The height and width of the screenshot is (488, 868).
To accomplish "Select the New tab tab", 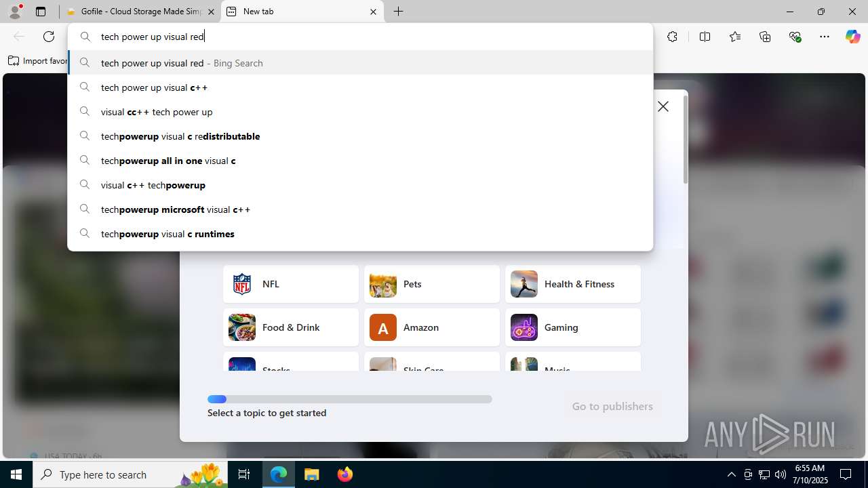I will tap(302, 12).
